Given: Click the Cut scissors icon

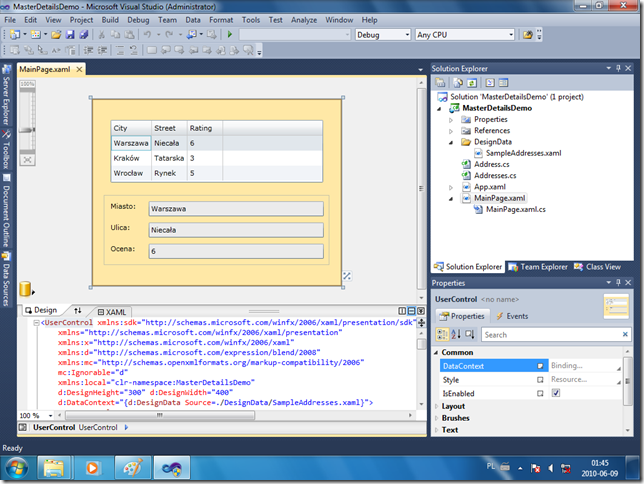Looking at the screenshot, I should 101,35.
